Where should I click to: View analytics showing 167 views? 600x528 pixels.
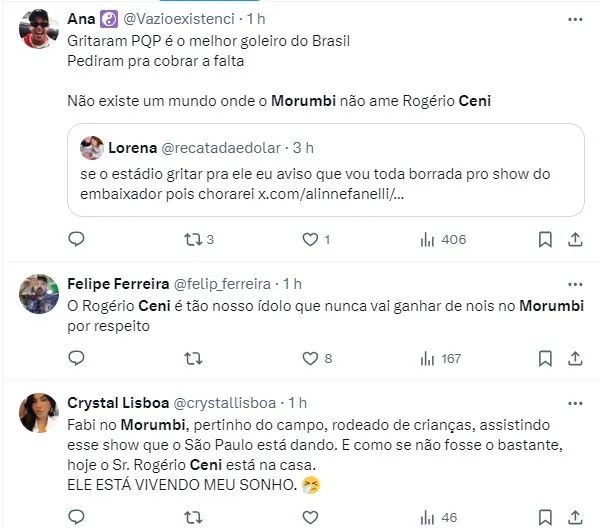[x=427, y=358]
